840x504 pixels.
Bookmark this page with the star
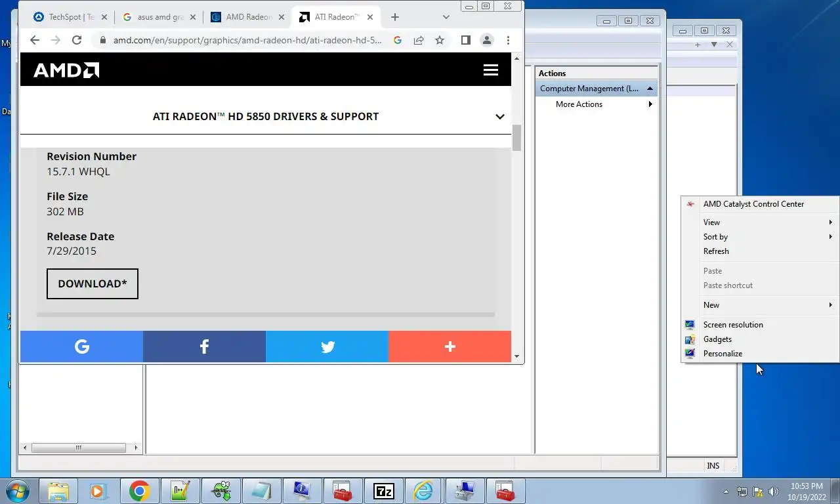coord(440,40)
